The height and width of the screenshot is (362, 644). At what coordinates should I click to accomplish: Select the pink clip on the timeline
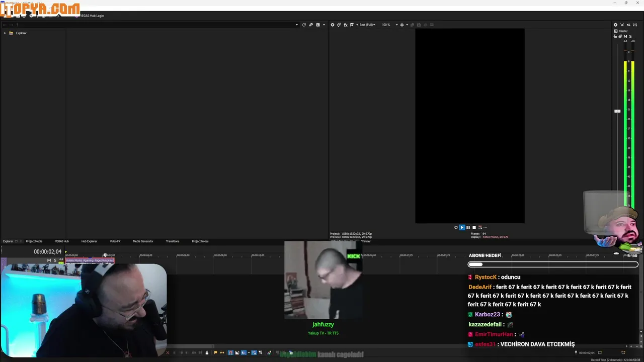point(90,260)
